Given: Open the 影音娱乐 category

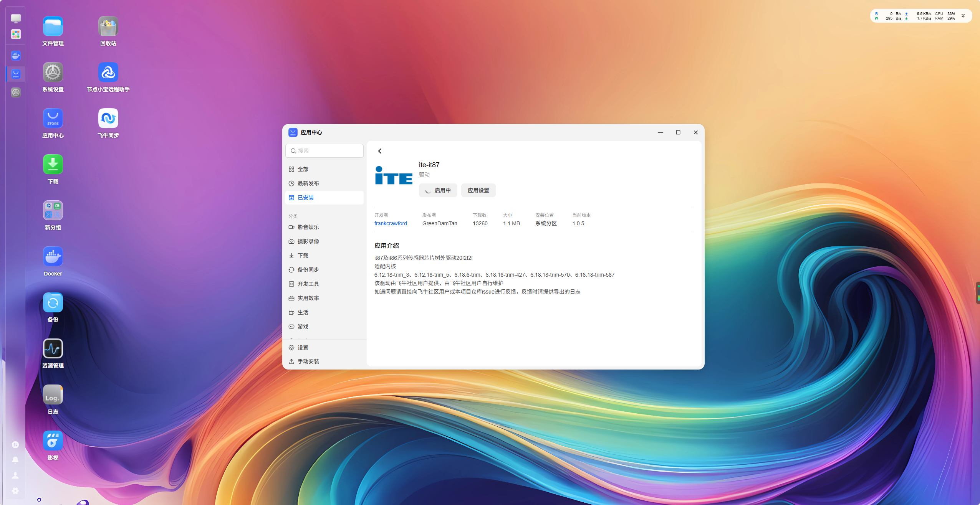Looking at the screenshot, I should (324, 227).
